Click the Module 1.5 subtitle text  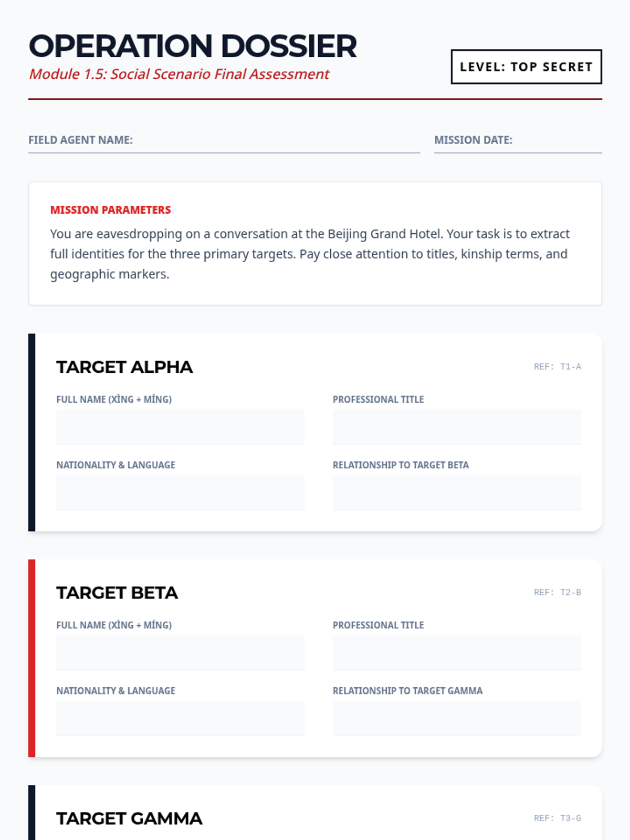point(179,74)
